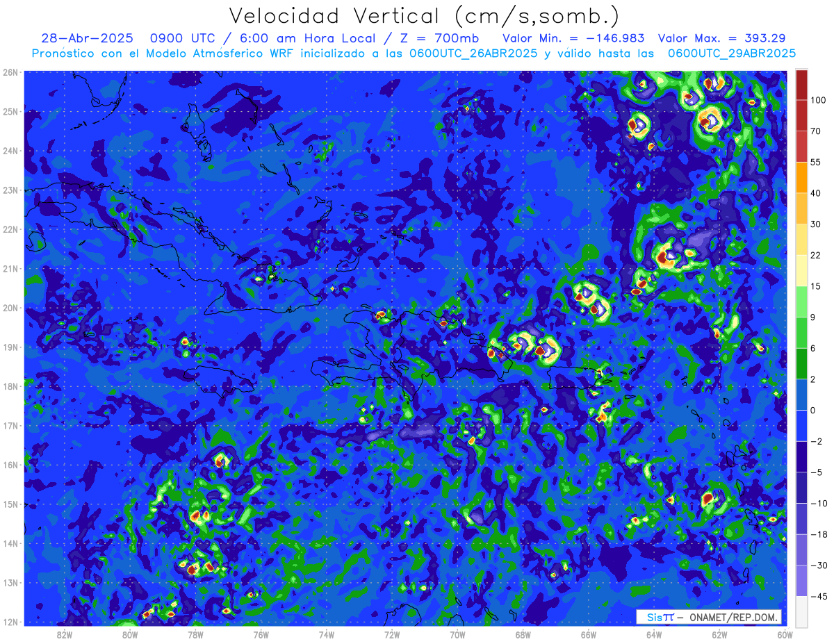This screenshot has height=644, width=834.
Task: Click the '-5' color scale label
Action: pyautogui.click(x=815, y=472)
